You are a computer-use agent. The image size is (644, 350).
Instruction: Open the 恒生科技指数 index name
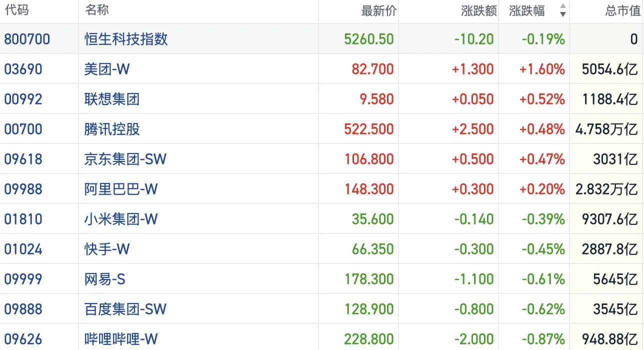(126, 39)
